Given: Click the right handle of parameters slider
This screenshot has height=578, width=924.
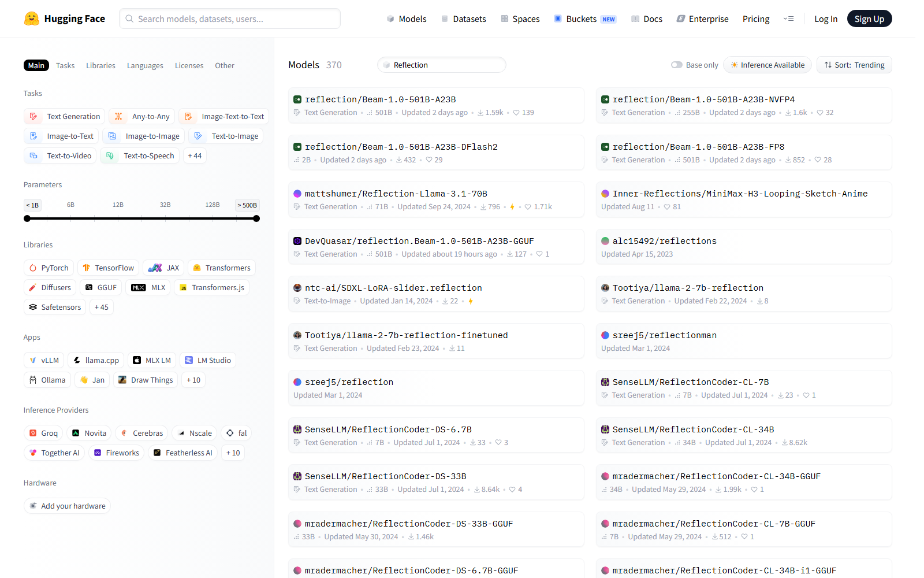Looking at the screenshot, I should 256,218.
